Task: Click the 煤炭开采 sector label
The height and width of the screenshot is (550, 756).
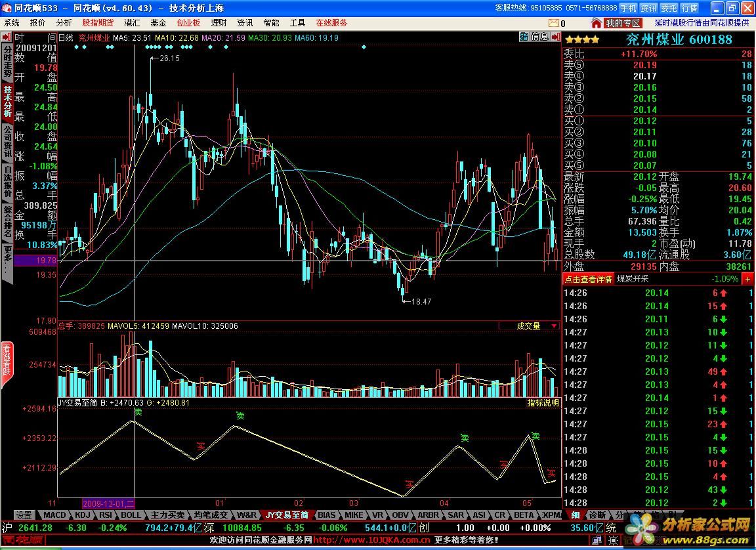Action: point(633,279)
